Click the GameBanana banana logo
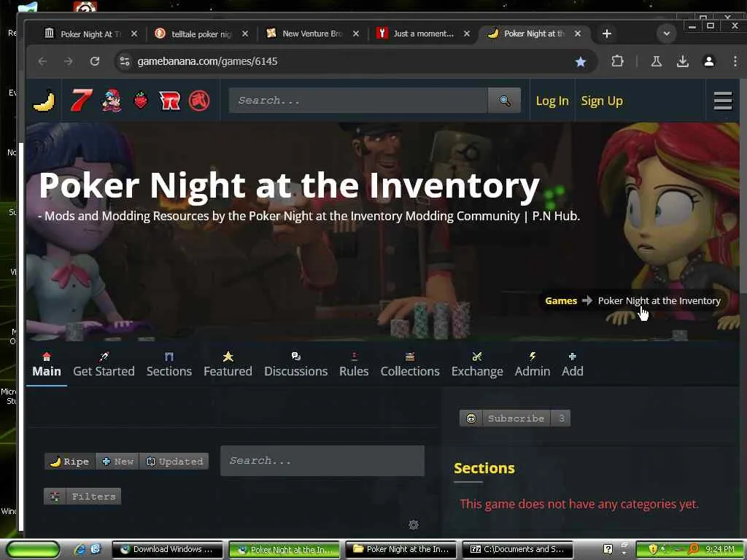 click(44, 101)
